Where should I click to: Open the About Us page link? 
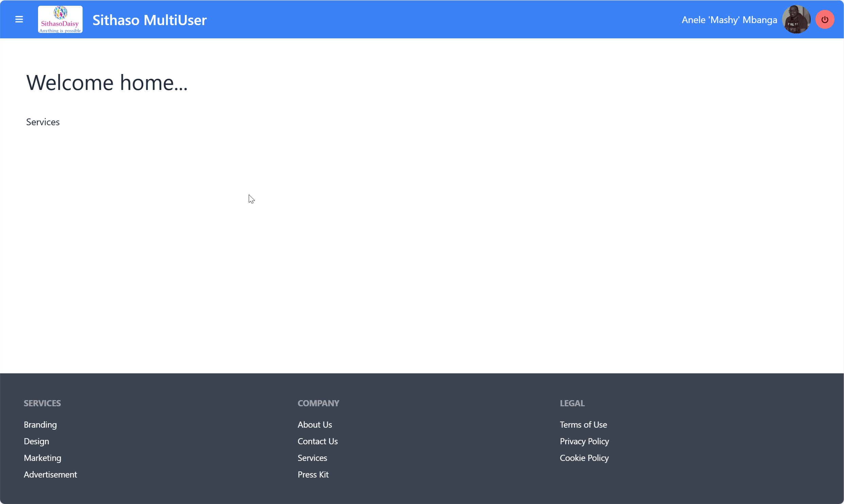tap(314, 425)
